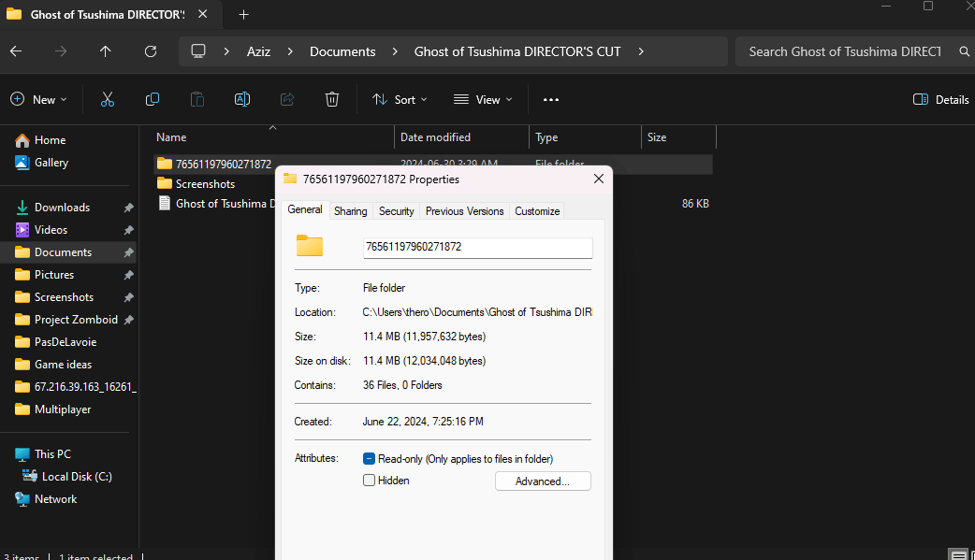Toggle the Read-only attribute checkbox
Screen dimensions: 975x560
369,459
